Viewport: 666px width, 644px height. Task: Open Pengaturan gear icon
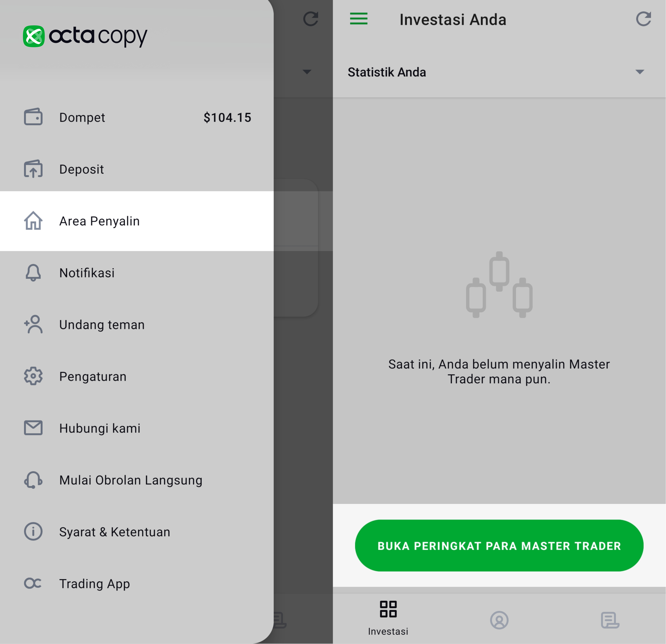click(33, 376)
